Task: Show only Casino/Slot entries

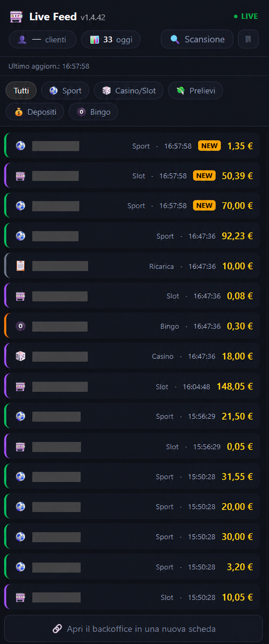Action: coord(129,91)
